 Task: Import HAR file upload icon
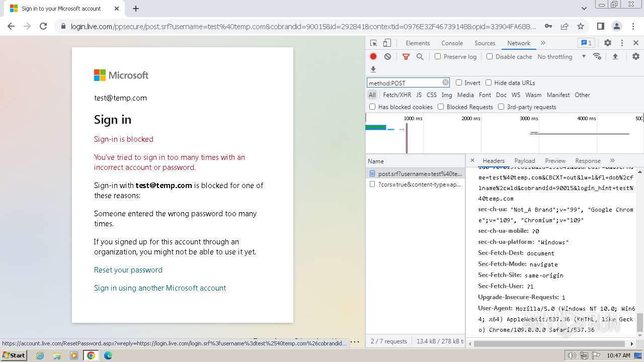tap(615, 57)
